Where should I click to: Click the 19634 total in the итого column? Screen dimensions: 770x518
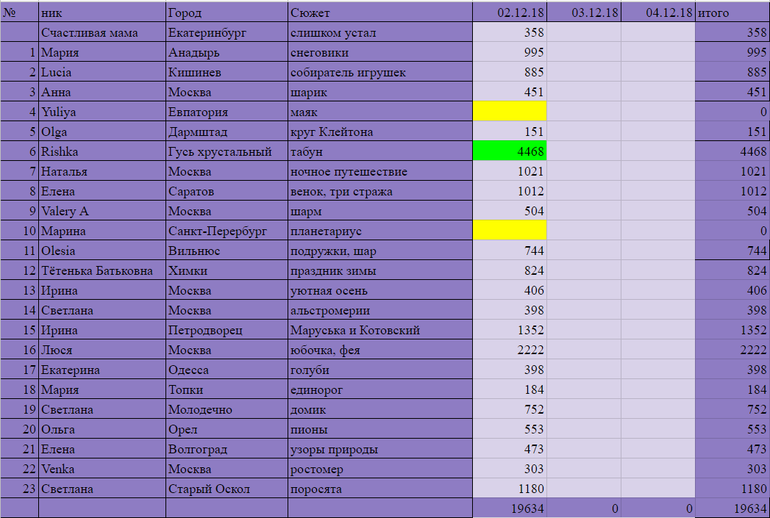click(x=732, y=508)
